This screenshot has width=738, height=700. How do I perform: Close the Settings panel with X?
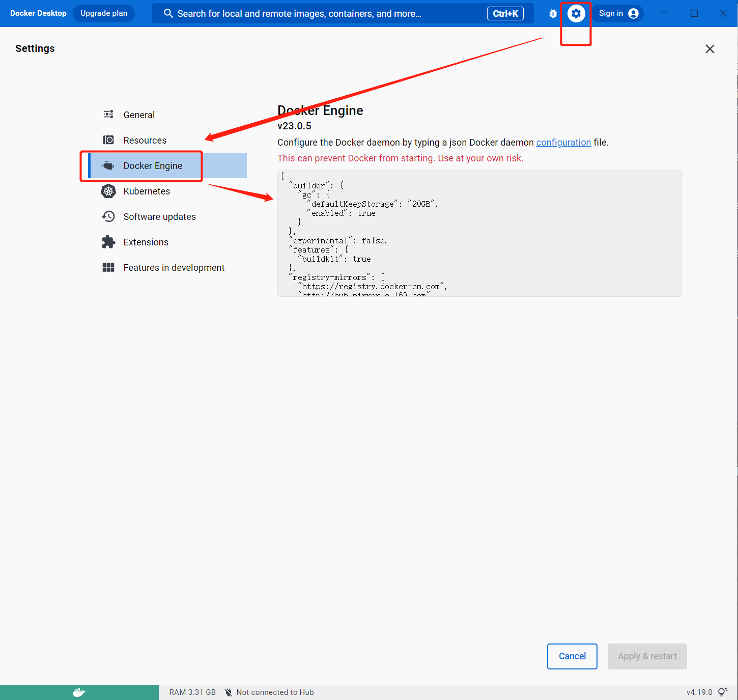coord(710,49)
